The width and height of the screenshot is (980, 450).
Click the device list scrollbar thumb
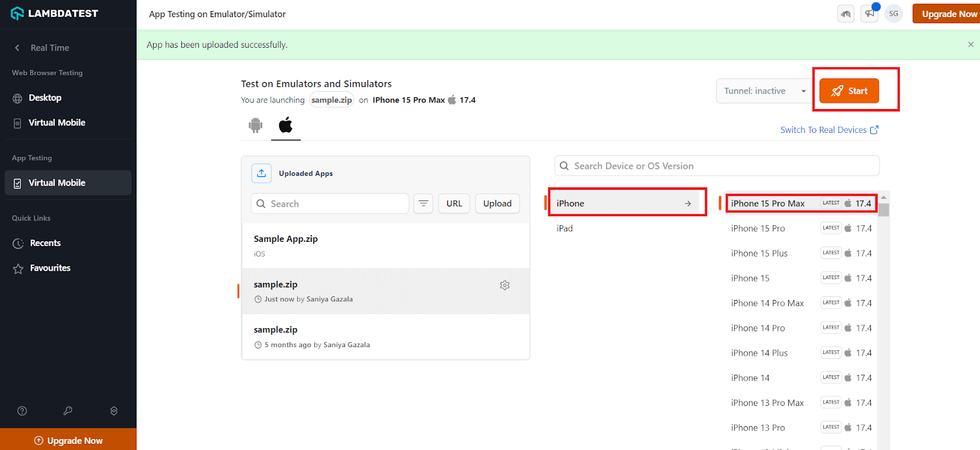[x=883, y=209]
